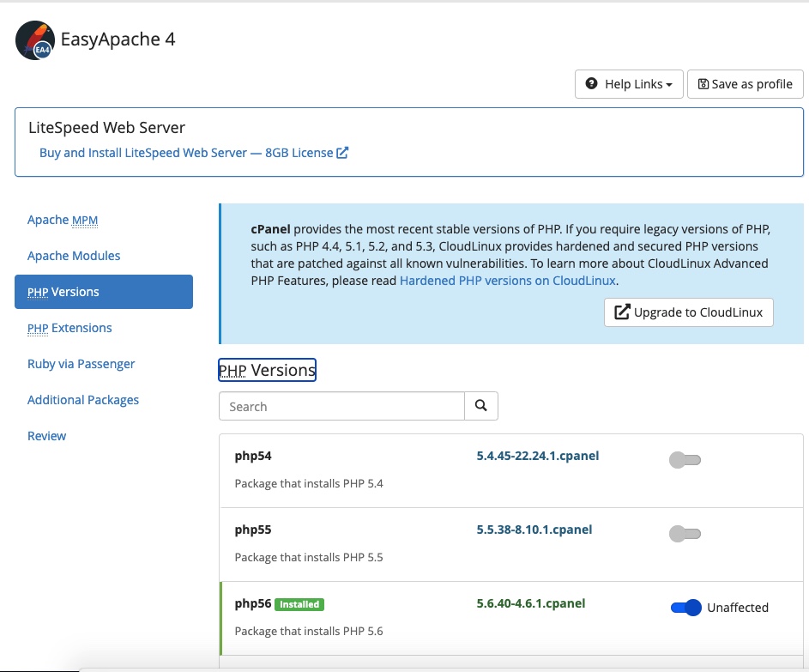Screen dimensions: 809x672
Task: Click the save disk icon in Save as profile
Action: (x=703, y=84)
